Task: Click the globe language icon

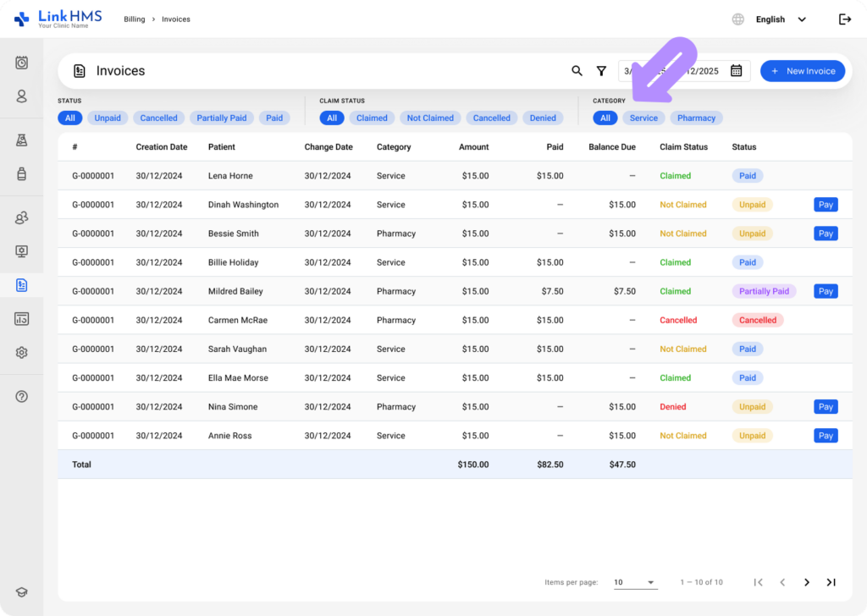Action: (738, 19)
